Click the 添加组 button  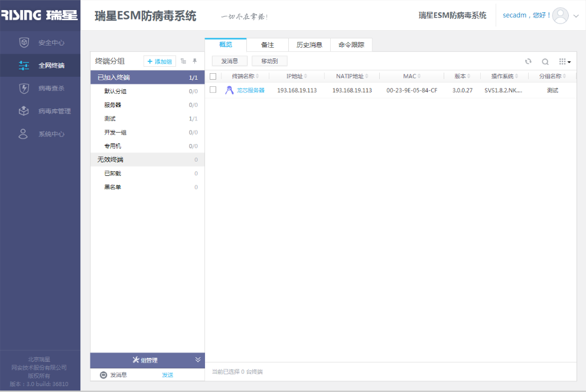coord(159,61)
